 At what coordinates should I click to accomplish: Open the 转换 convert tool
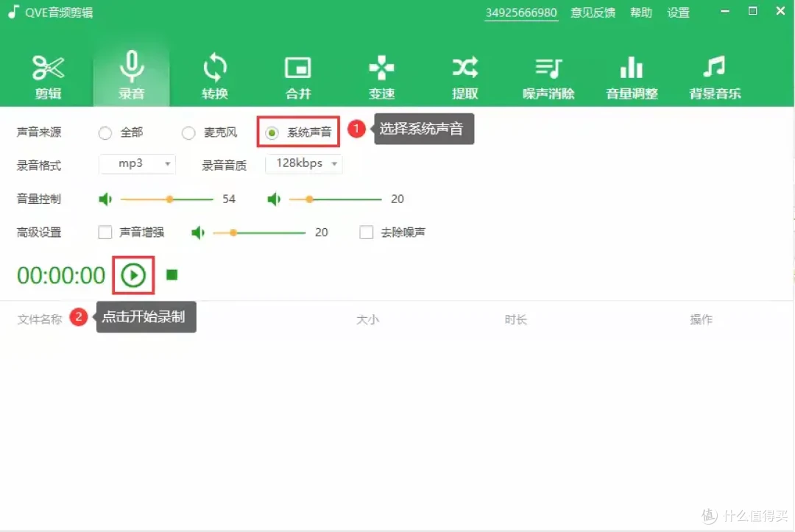point(214,77)
